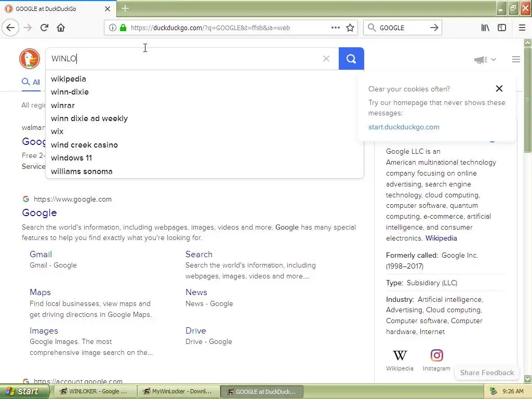The width and height of the screenshot is (532, 399).
Task: Switch to WINLOKER - Google taskbar window
Action: tap(95, 392)
